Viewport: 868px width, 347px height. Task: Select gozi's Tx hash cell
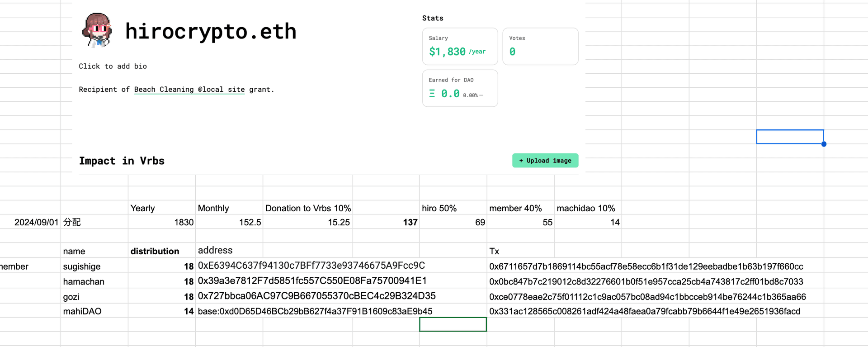click(647, 297)
